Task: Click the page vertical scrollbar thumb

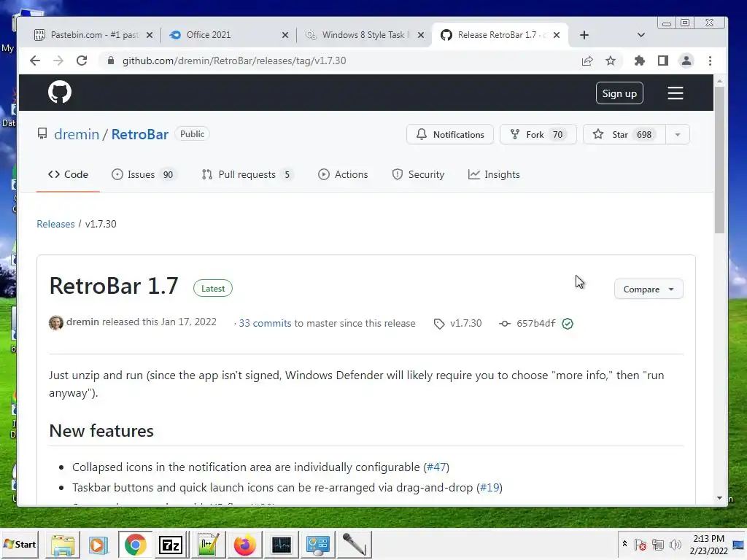Action: tap(719, 160)
